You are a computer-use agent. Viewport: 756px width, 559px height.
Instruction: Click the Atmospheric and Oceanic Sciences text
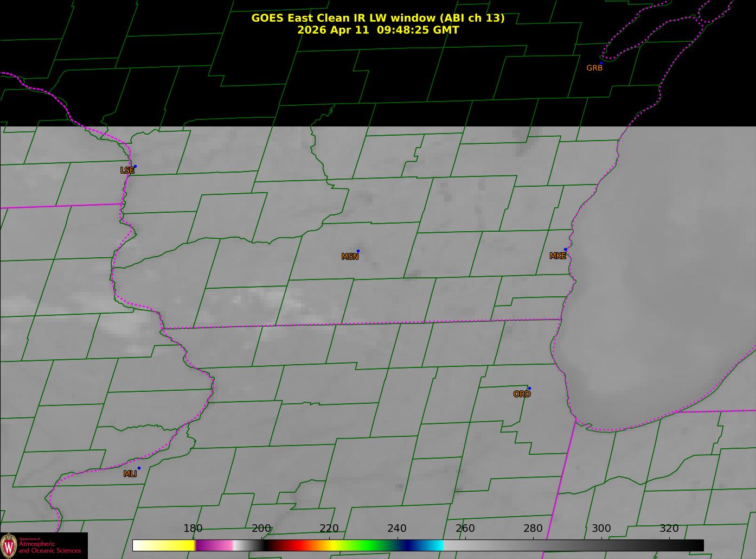(49, 547)
